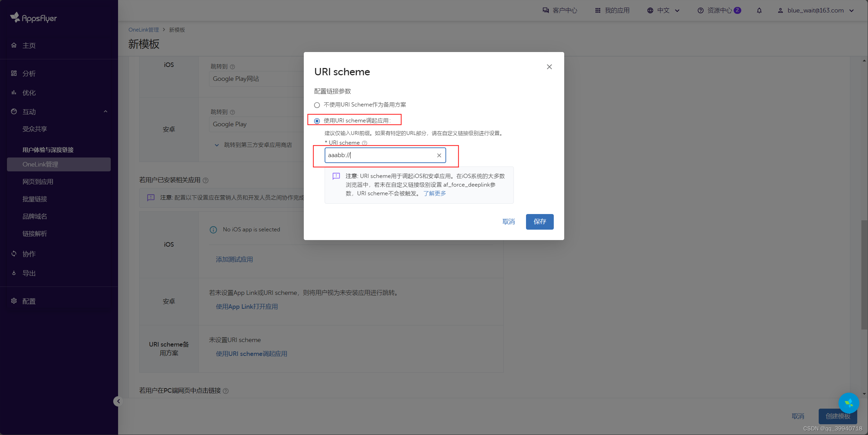Image resolution: width=868 pixels, height=435 pixels.
Task: Click the 保存 button in dialog
Action: [x=540, y=222]
